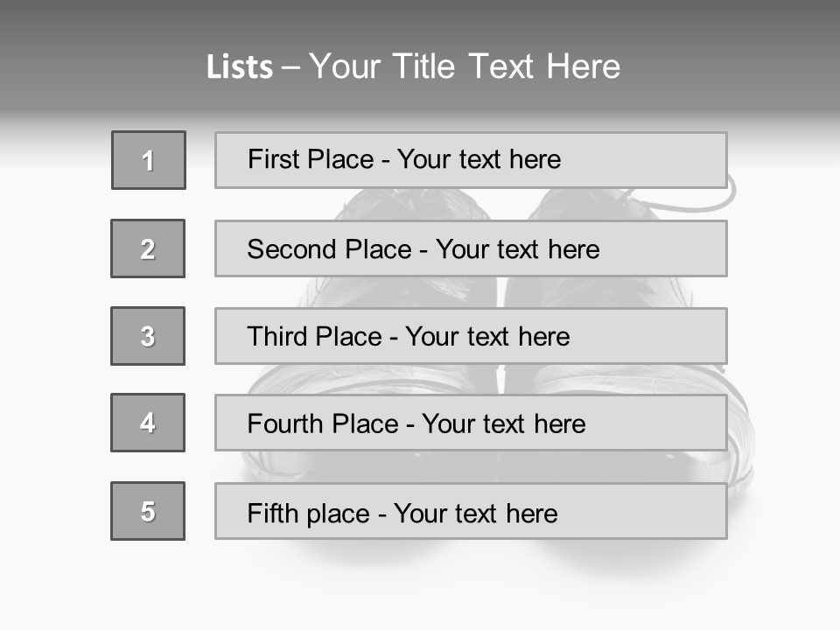Click the bold word 'Lists' in title

tap(239, 67)
